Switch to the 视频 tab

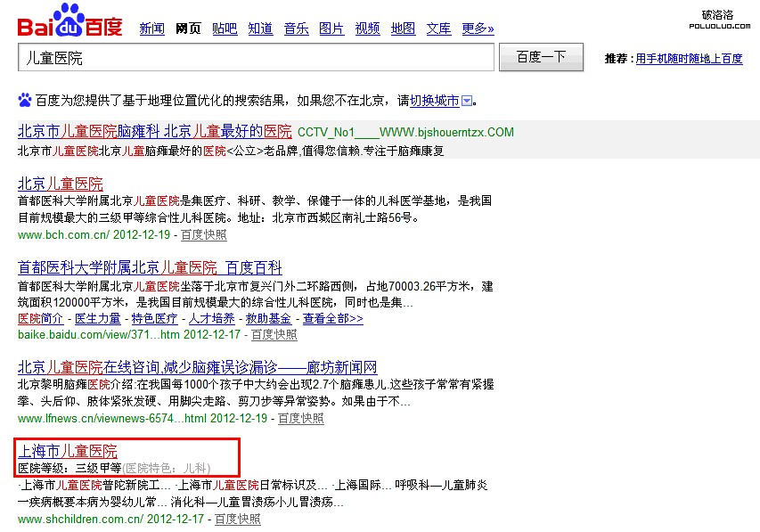coord(367,29)
